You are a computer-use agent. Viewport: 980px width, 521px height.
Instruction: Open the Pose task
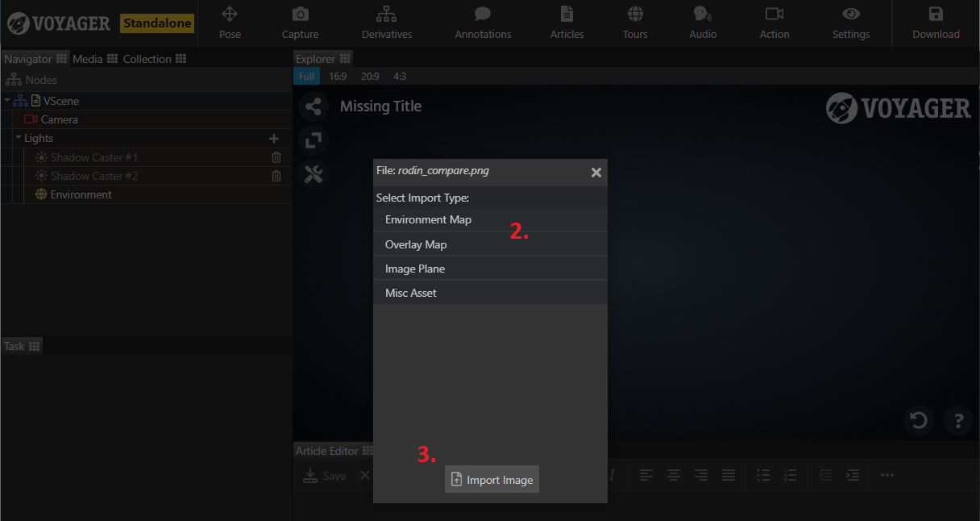pos(230,23)
